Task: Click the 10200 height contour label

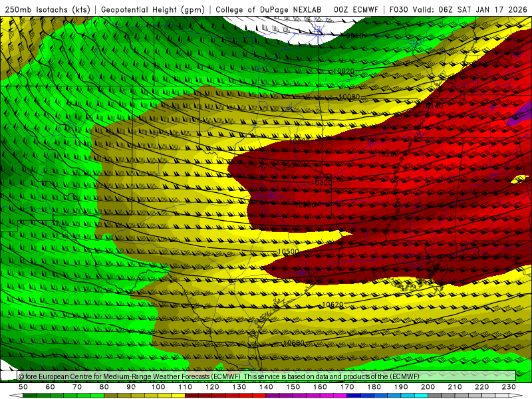Action: [x=299, y=141]
